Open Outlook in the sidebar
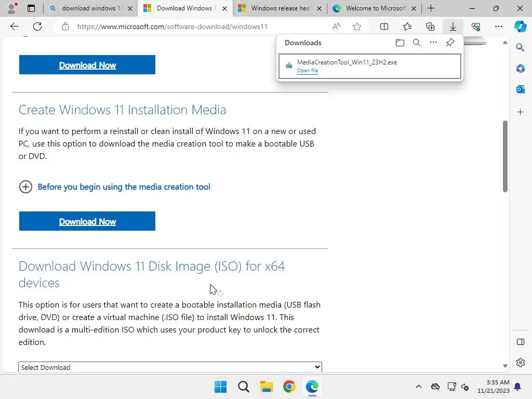Image resolution: width=532 pixels, height=399 pixels. coord(521,89)
